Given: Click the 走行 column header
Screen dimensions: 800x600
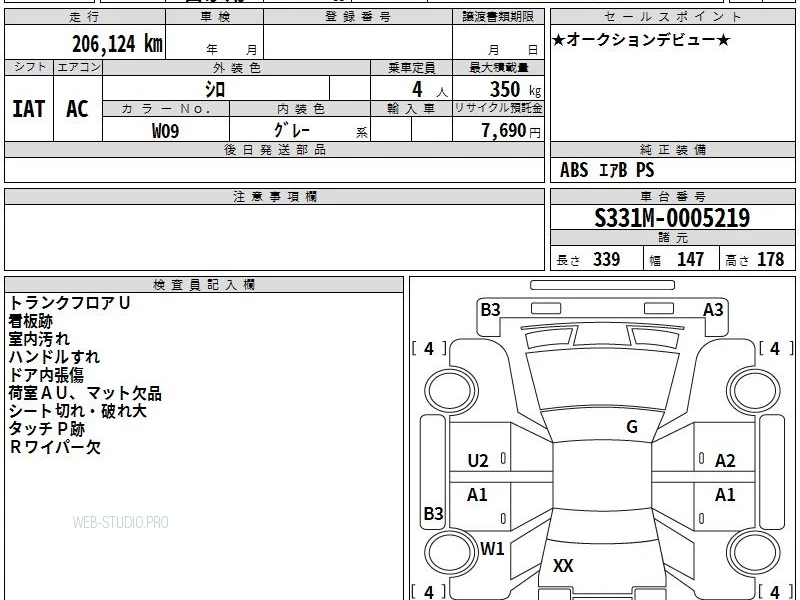Looking at the screenshot, I should click(x=85, y=17).
